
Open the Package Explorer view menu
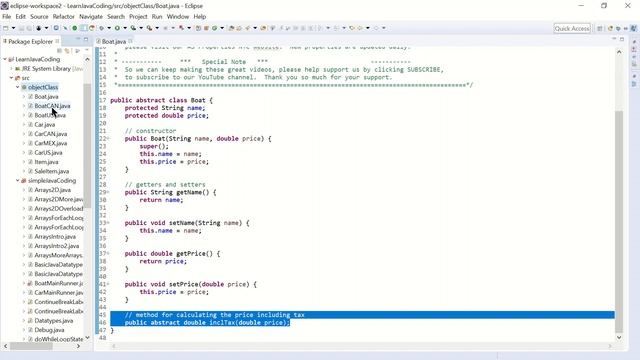click(87, 50)
